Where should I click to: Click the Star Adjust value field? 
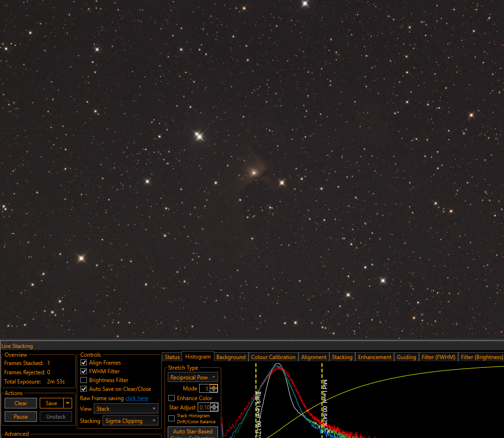pos(205,408)
